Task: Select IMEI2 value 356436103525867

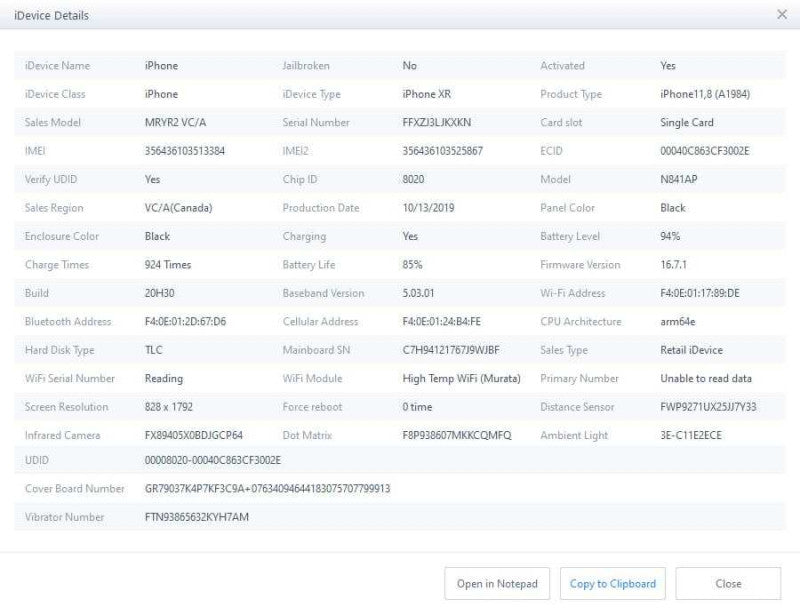Action: (442, 151)
